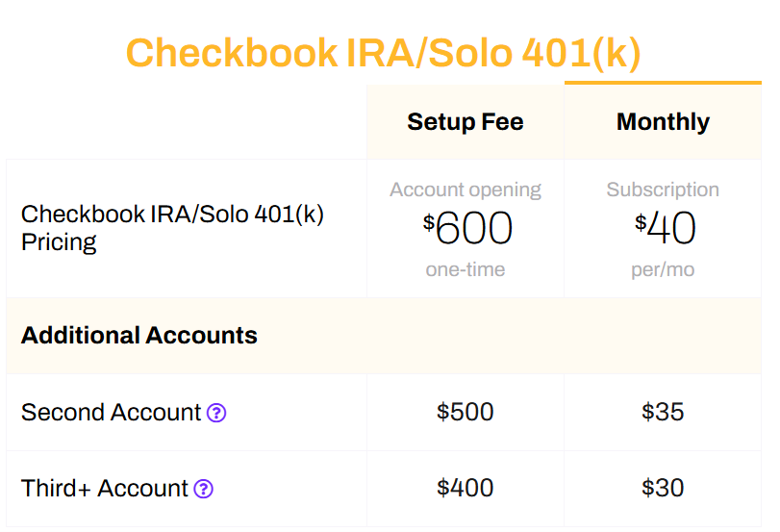Select the Second Account row label
The width and height of the screenshot is (780, 532).
(x=111, y=413)
